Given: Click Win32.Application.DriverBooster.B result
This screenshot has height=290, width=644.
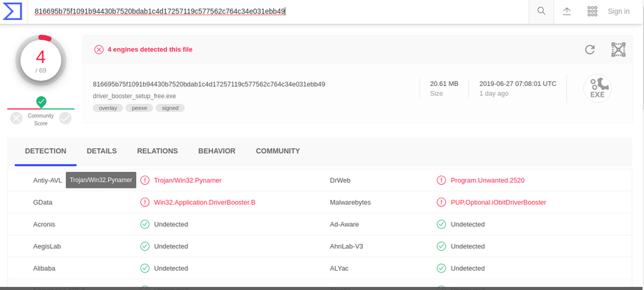Looking at the screenshot, I should [205, 203].
